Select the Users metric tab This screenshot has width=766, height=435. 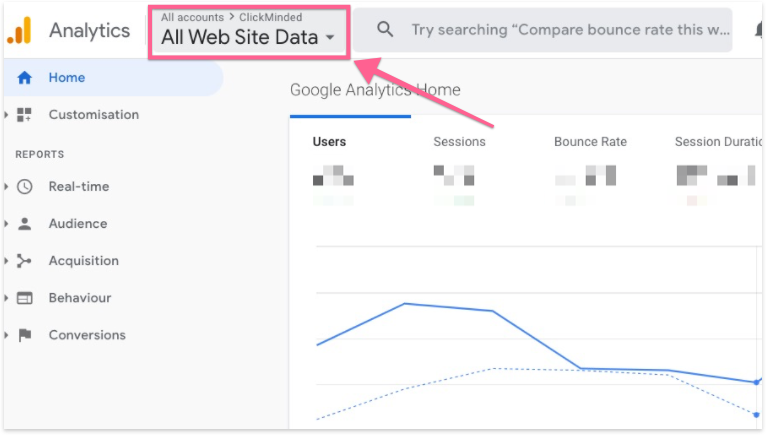pyautogui.click(x=329, y=142)
